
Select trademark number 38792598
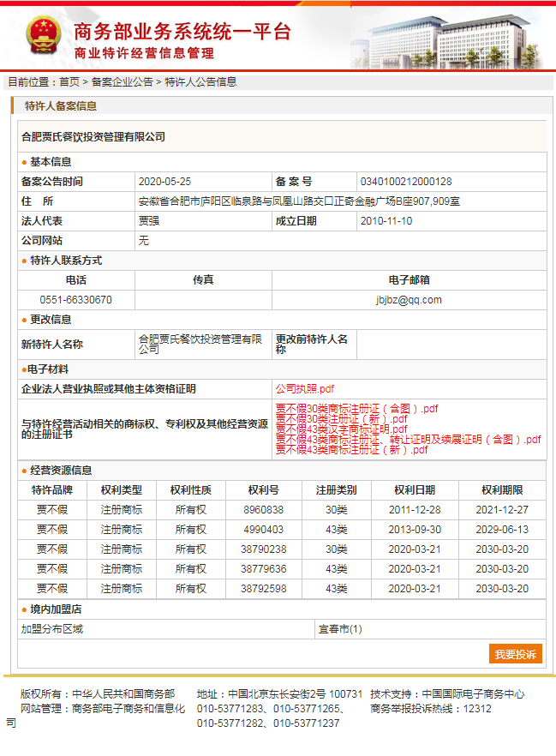click(264, 589)
